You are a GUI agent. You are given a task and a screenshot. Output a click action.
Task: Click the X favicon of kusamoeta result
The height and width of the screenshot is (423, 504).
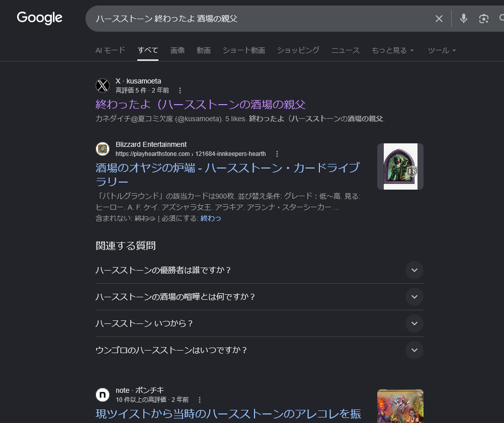coord(103,86)
